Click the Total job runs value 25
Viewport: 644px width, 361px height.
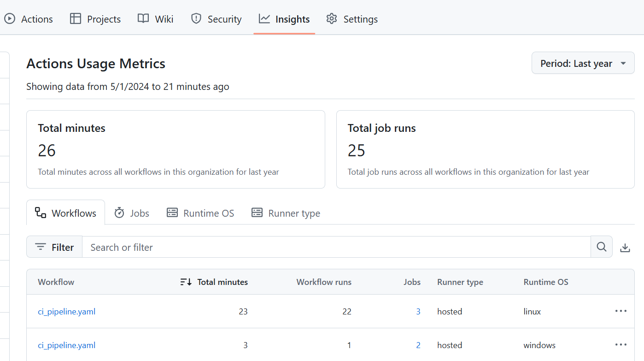point(356,150)
